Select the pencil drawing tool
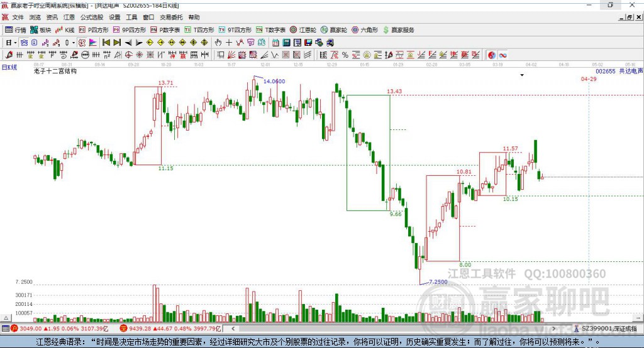The image size is (644, 348). pyautogui.click(x=9, y=55)
